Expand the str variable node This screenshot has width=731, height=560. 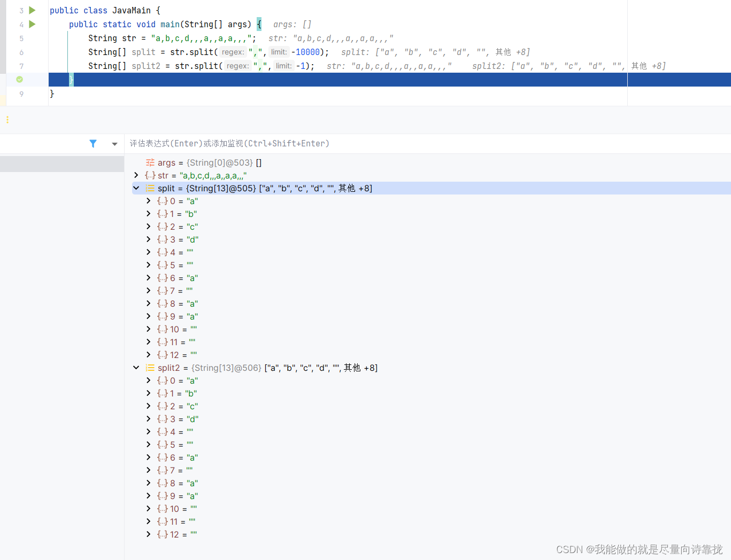click(136, 175)
